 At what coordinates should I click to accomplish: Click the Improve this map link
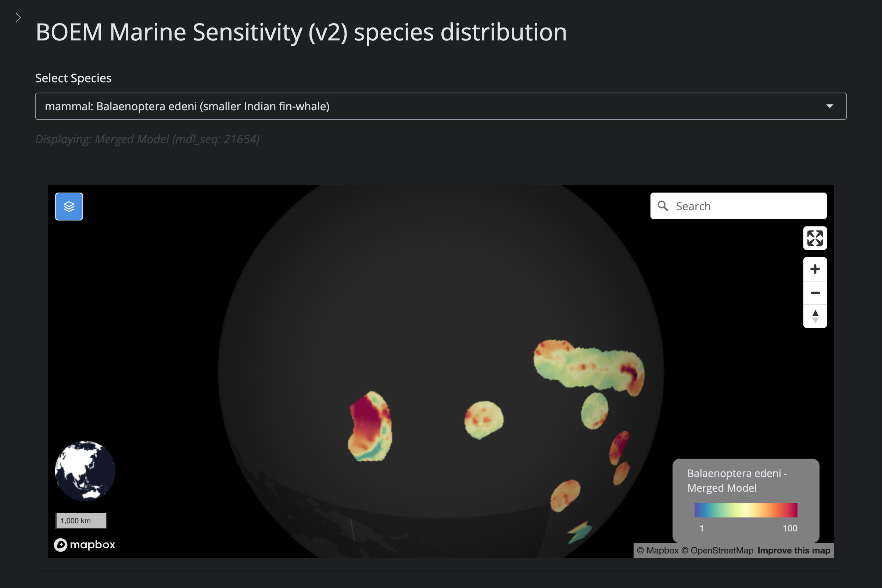tap(793, 550)
